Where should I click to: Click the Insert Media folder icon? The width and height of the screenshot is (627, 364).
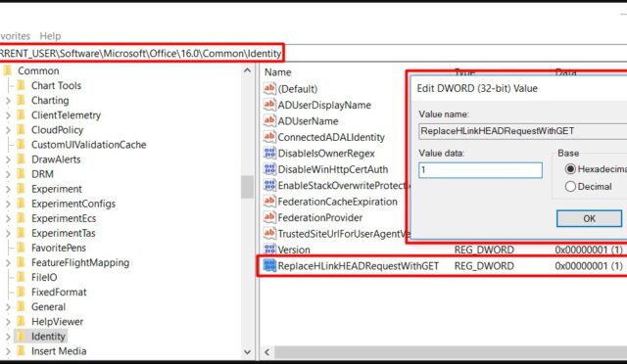click(x=22, y=351)
